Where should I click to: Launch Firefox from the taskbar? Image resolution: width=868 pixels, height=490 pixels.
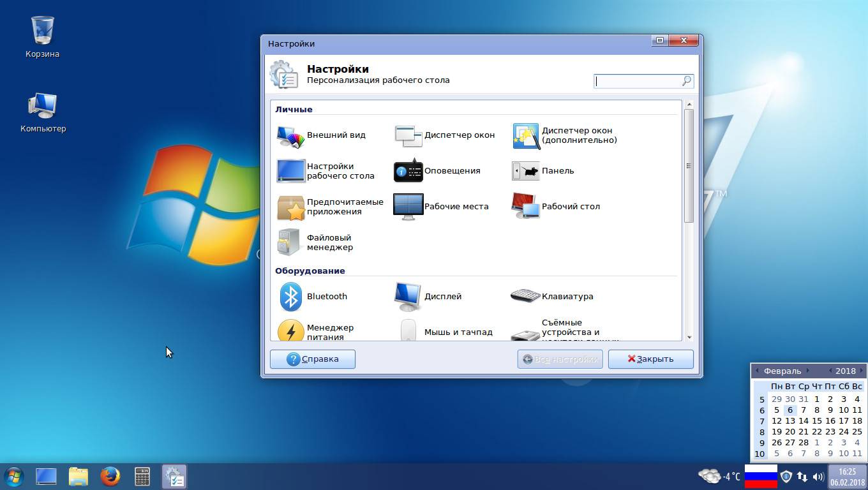click(110, 477)
